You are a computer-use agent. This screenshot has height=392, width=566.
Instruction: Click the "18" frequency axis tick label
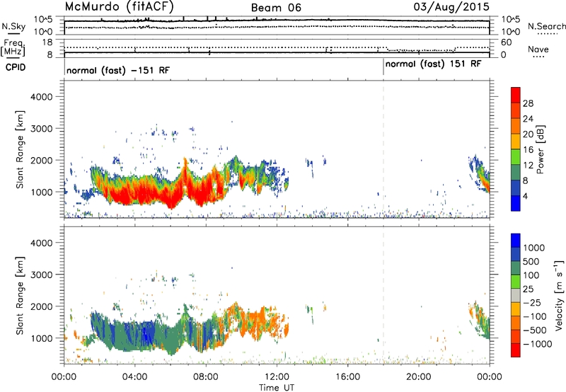pyautogui.click(x=47, y=42)
